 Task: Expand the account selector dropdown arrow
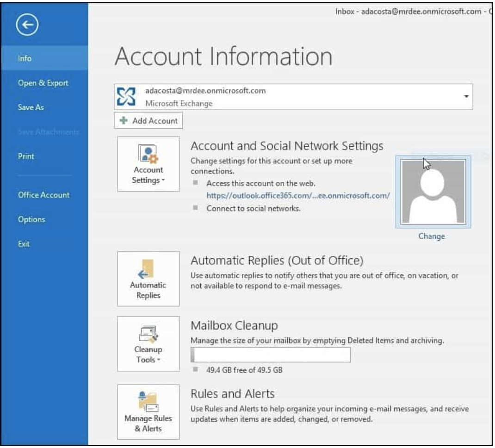tap(466, 97)
